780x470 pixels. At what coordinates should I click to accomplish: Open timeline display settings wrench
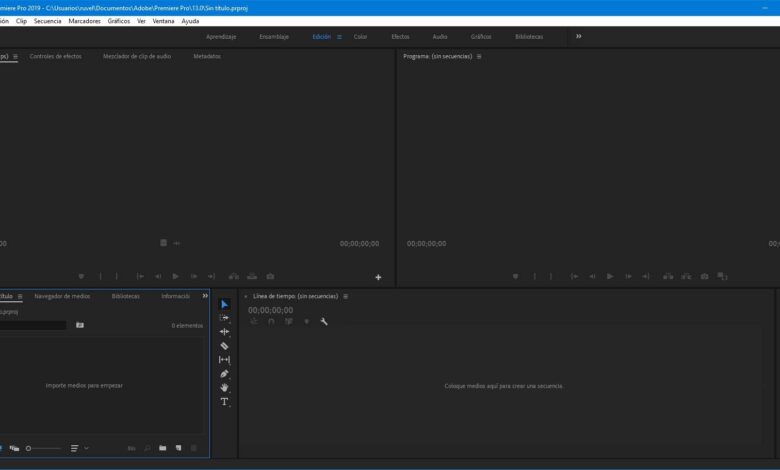pyautogui.click(x=324, y=321)
